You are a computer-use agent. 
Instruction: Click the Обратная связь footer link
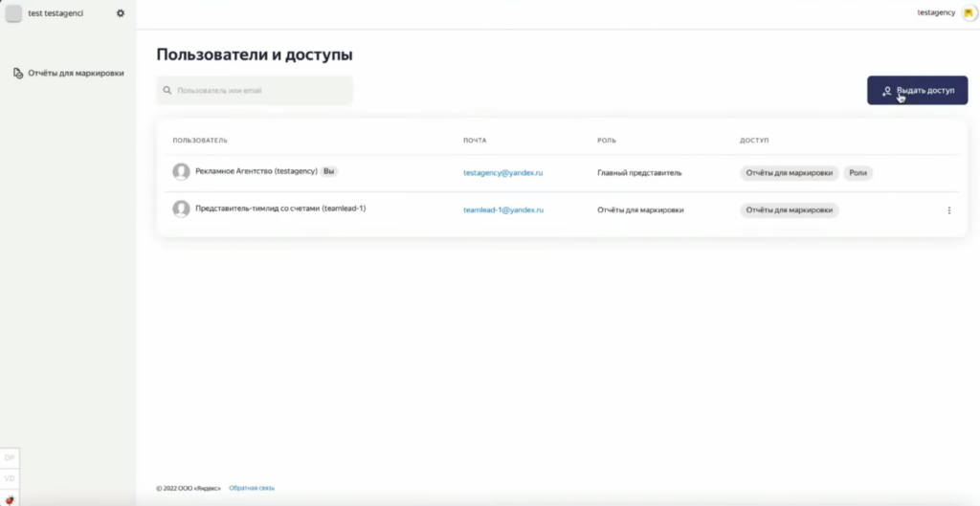click(x=252, y=488)
